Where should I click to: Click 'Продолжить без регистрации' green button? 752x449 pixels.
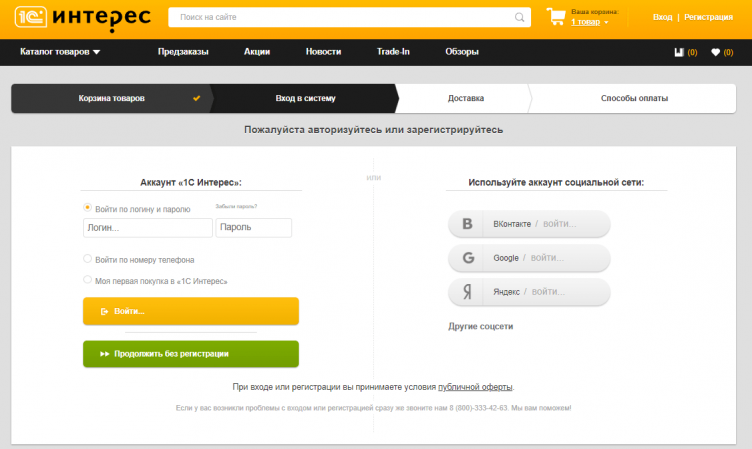point(190,354)
